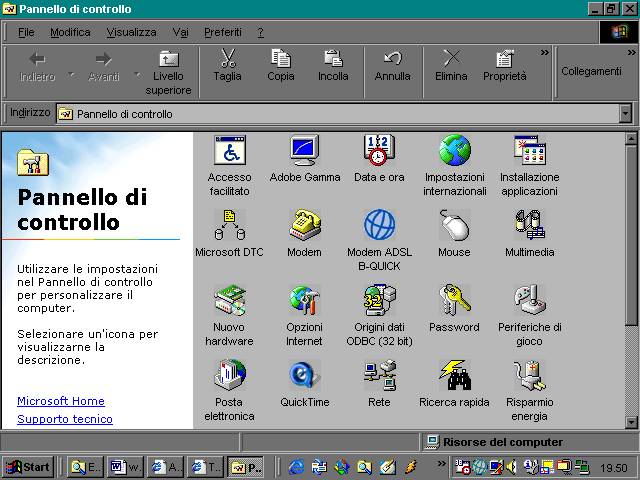Click the scrollbar up arrow

click(631, 139)
